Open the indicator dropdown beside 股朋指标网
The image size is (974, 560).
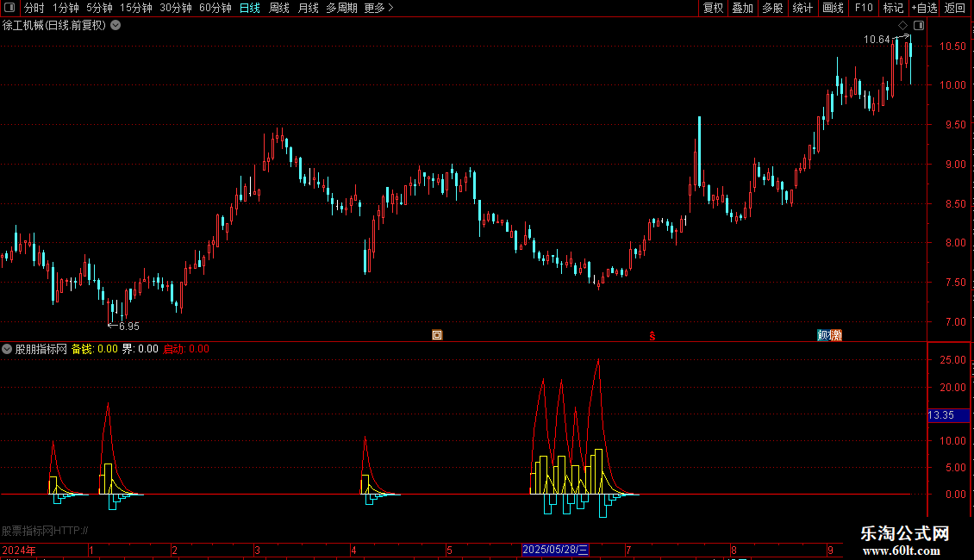(7, 349)
